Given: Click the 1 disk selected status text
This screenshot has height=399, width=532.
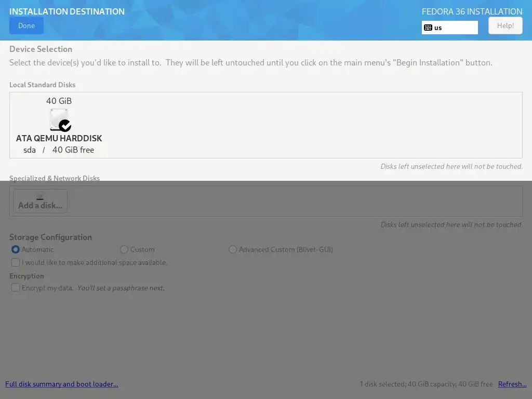Looking at the screenshot, I should coord(426,384).
